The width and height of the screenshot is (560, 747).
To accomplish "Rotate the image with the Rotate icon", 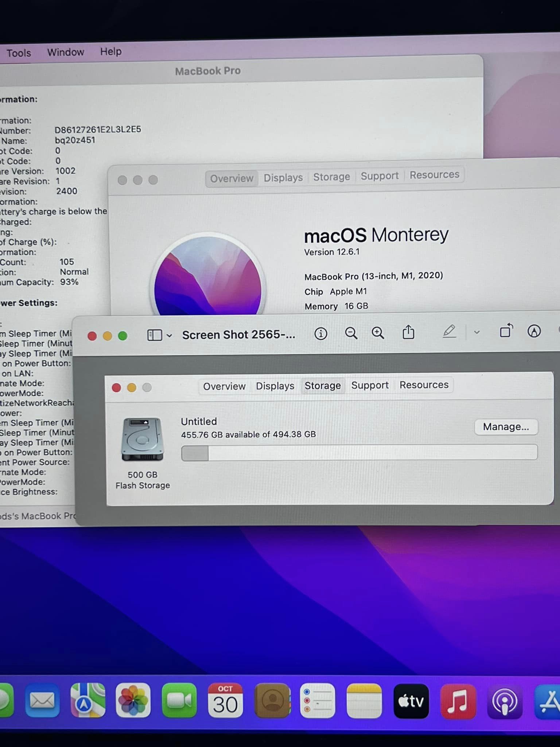I will [x=506, y=331].
